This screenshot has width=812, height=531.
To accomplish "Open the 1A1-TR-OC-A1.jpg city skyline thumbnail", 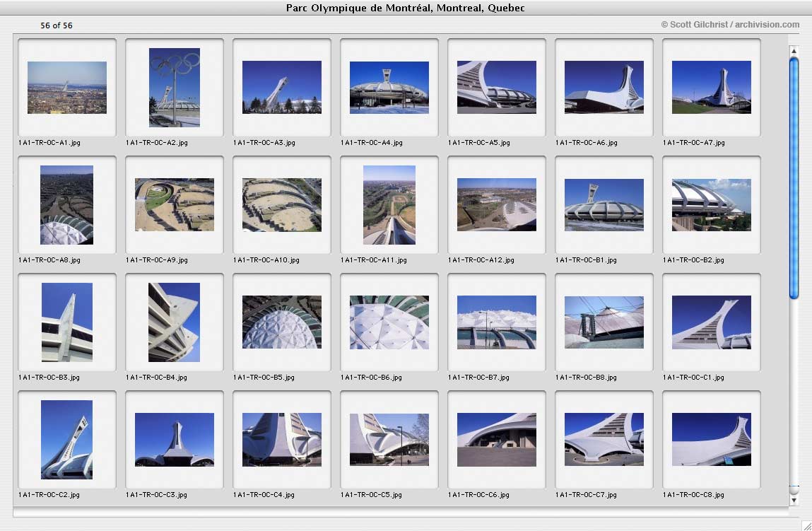I will (67, 88).
